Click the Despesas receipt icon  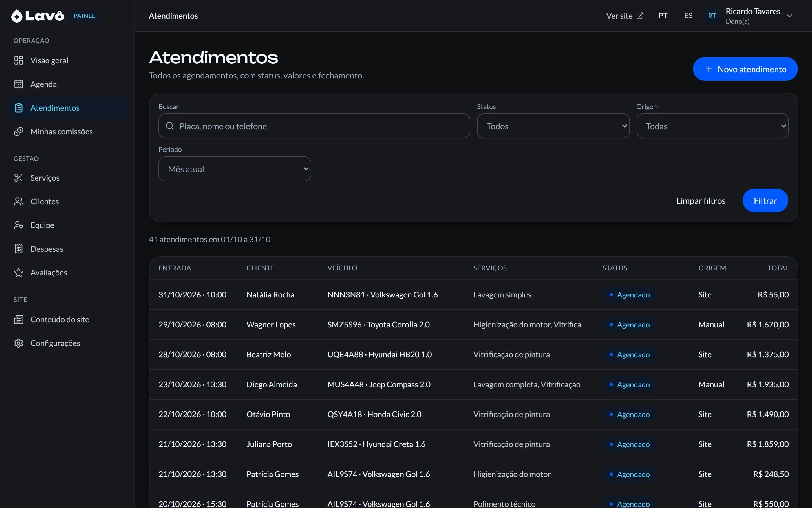(x=18, y=249)
